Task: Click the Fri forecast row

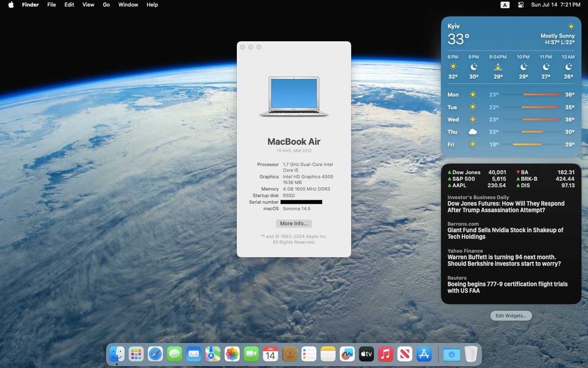Action: click(511, 144)
